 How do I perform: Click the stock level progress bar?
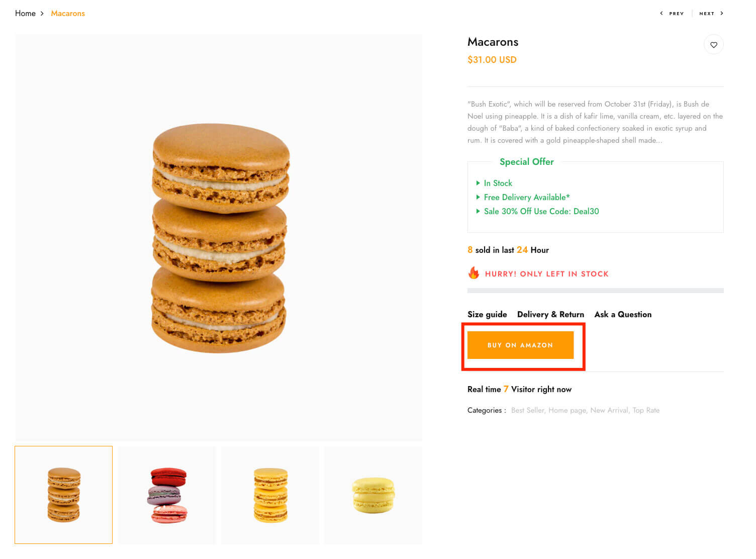596,290
